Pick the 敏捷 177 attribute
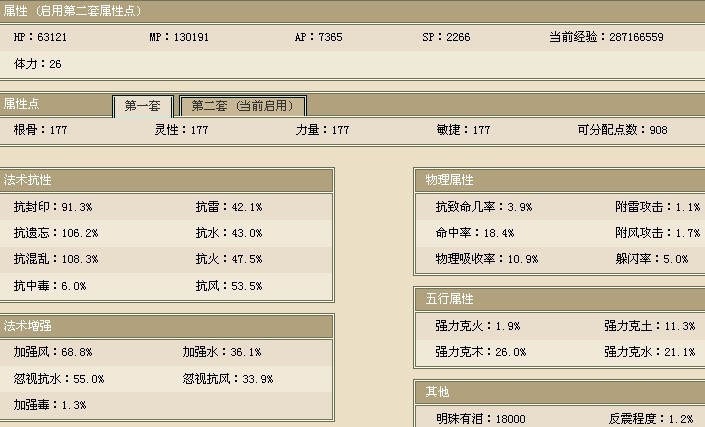Image resolution: width=705 pixels, height=427 pixels. [x=463, y=130]
